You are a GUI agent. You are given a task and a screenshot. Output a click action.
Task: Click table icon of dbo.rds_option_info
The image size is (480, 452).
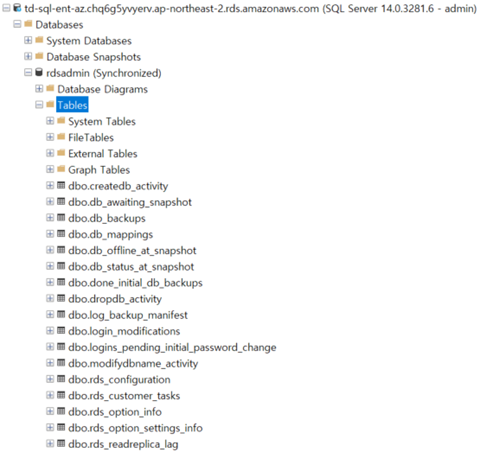61,411
